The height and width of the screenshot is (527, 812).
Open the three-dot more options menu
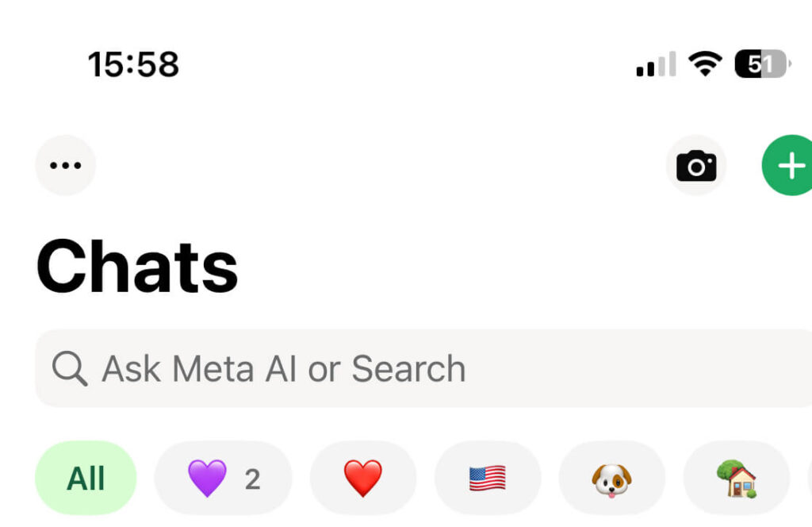coord(65,165)
